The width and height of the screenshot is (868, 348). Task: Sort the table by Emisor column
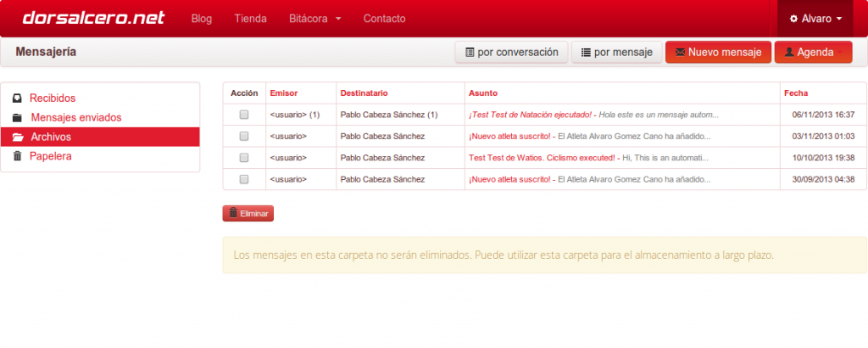283,93
